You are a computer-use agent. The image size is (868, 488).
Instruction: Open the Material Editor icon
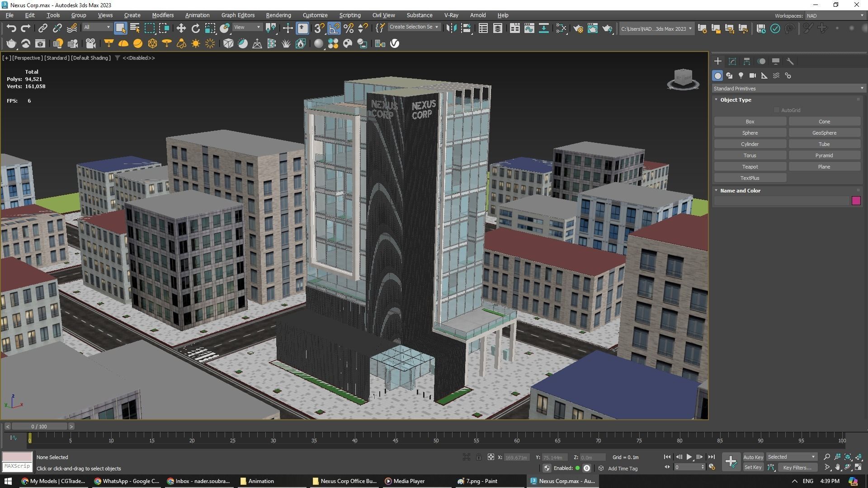tap(561, 28)
